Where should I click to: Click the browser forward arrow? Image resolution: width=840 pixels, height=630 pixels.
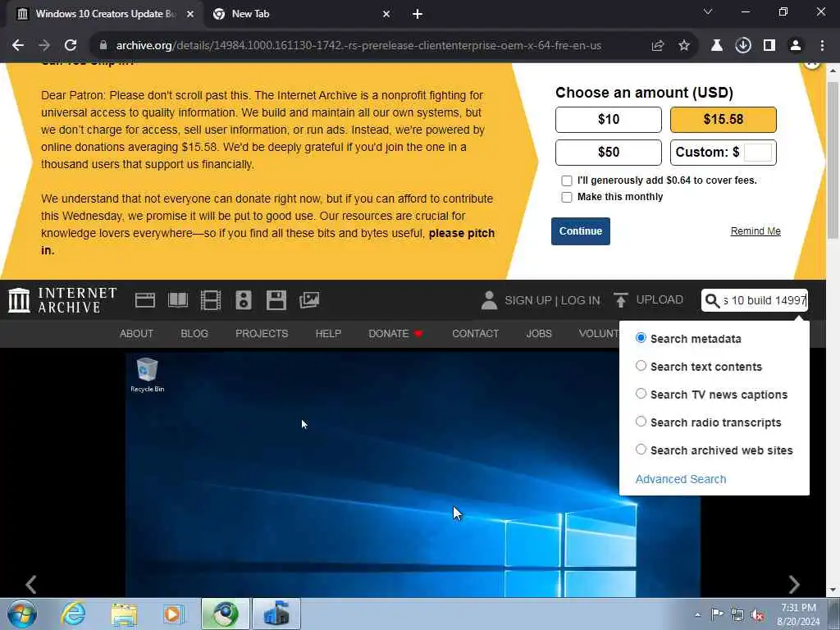click(44, 46)
